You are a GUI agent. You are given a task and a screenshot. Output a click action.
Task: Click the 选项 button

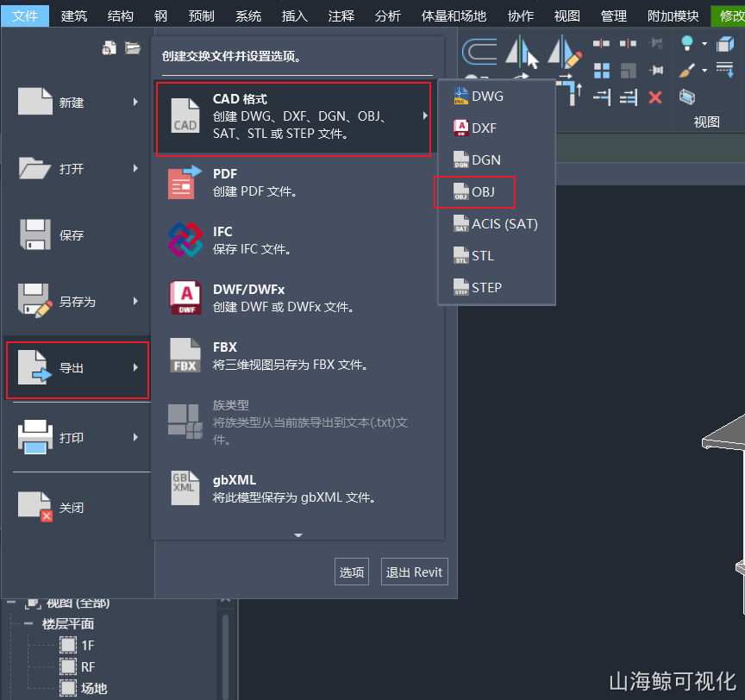[352, 572]
